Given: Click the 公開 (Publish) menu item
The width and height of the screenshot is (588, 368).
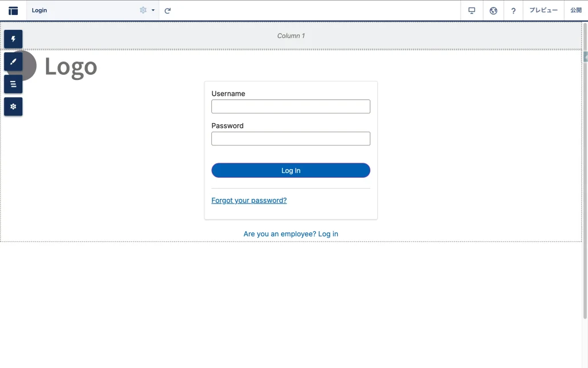Looking at the screenshot, I should (x=576, y=10).
